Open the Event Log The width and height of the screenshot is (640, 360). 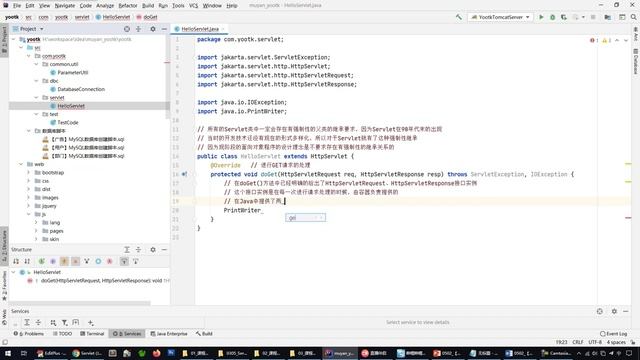point(613,333)
